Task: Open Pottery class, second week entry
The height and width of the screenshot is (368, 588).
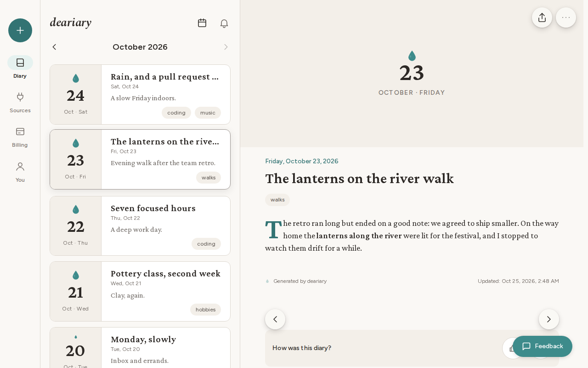Action: tap(140, 292)
